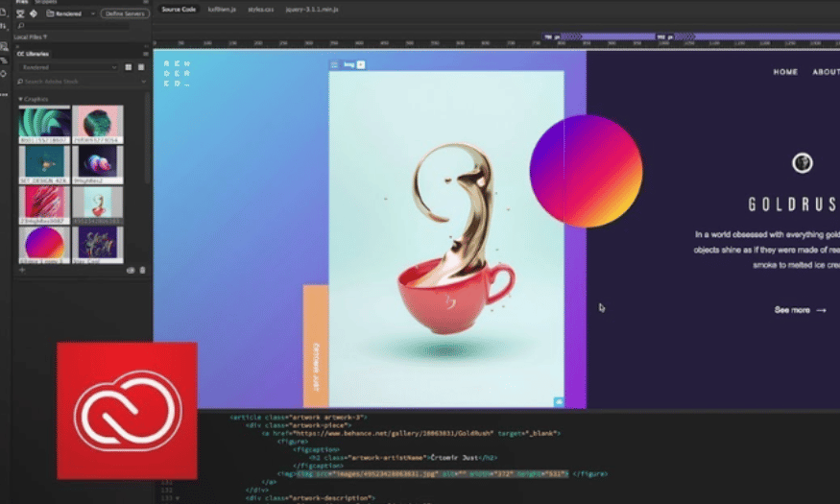Screen dimensions: 840x504
Task: Click the crosshair target icon in left toolbar
Action: [x=4, y=74]
